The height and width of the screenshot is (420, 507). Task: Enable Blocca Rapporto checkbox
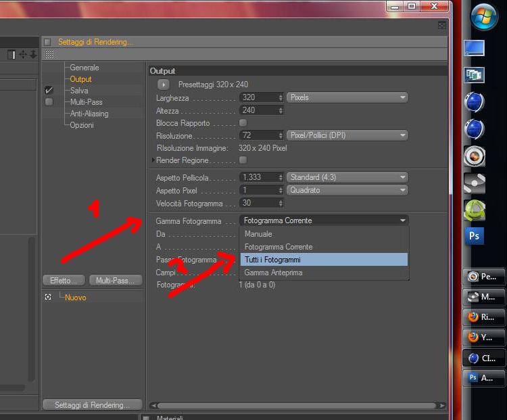[x=243, y=123]
